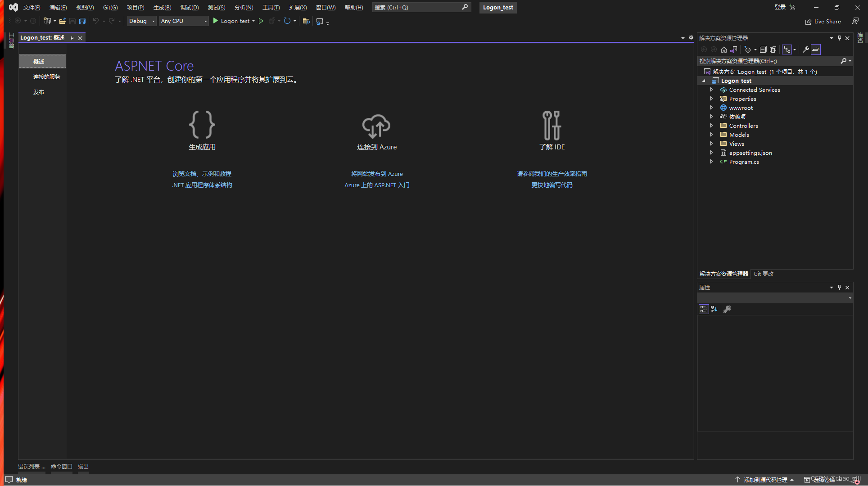Open Properties wrench icon in Solution Explorer
Viewport: 868px width, 486px height.
pos(805,49)
